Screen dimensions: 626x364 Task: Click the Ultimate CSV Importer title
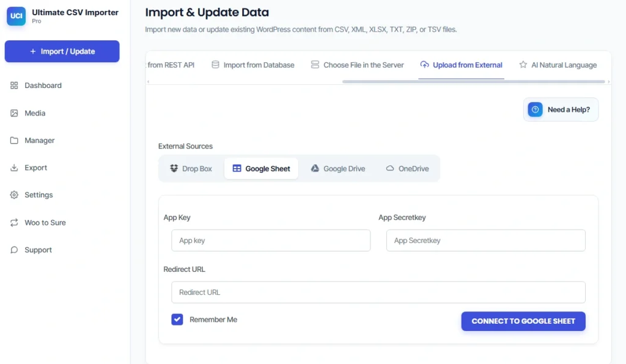[75, 12]
